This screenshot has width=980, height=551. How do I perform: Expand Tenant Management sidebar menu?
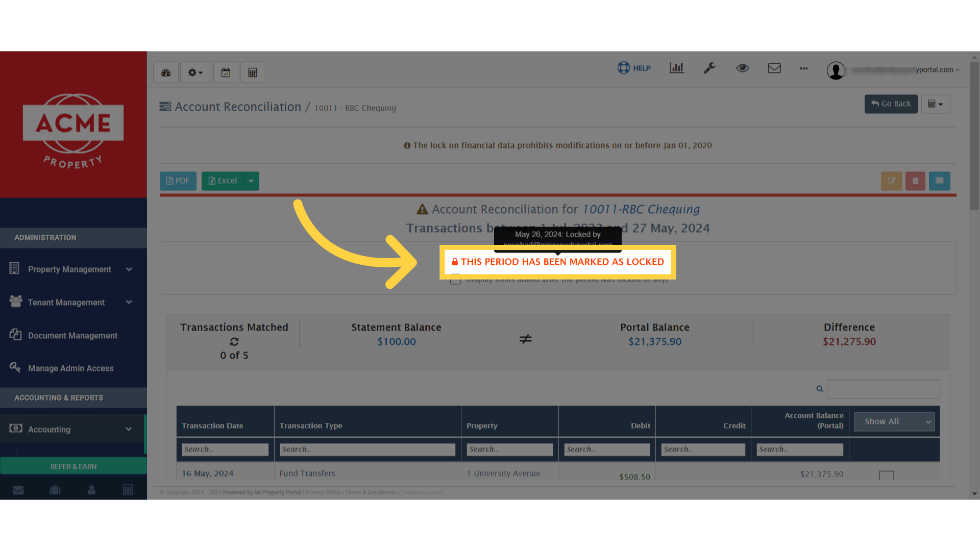click(x=73, y=303)
